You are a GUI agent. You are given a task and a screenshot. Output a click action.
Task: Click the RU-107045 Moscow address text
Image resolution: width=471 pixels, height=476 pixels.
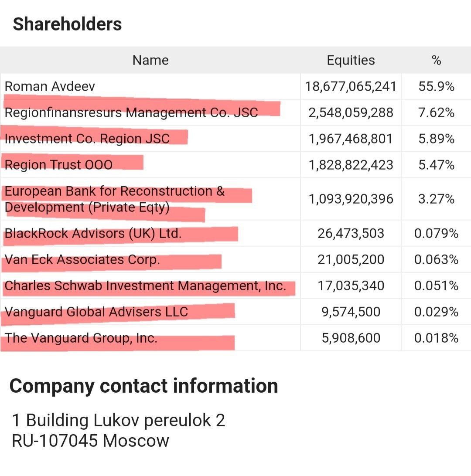point(90,441)
